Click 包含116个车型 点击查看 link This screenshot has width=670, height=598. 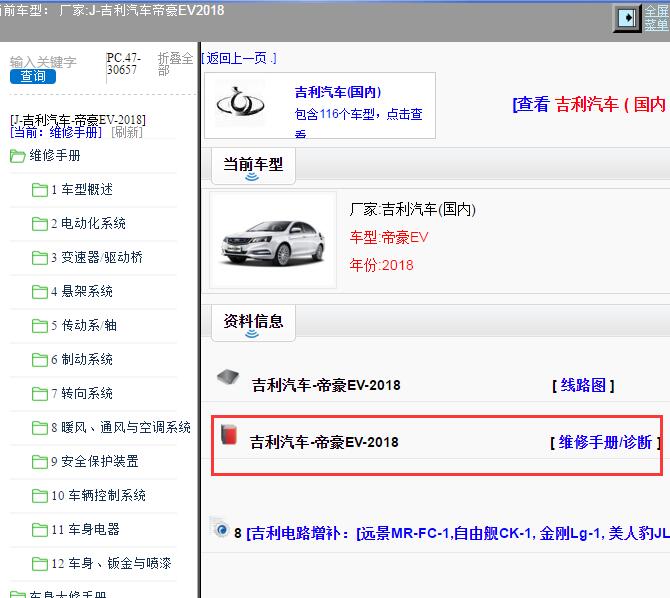358,121
